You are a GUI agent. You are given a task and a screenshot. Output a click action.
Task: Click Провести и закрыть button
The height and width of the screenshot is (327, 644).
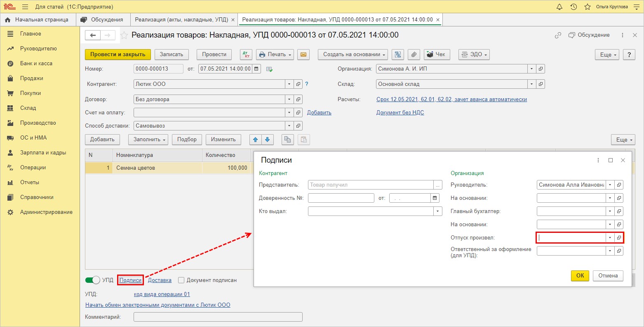[x=118, y=54]
